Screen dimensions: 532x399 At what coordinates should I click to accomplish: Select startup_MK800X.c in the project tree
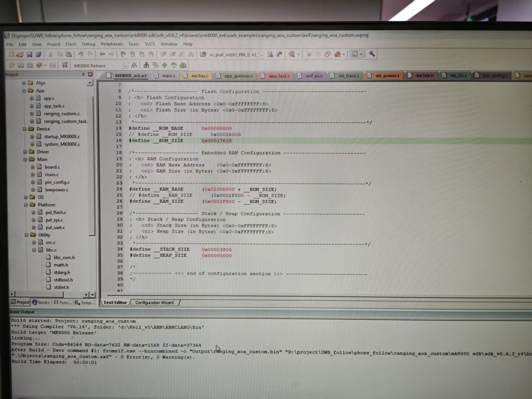pos(62,137)
